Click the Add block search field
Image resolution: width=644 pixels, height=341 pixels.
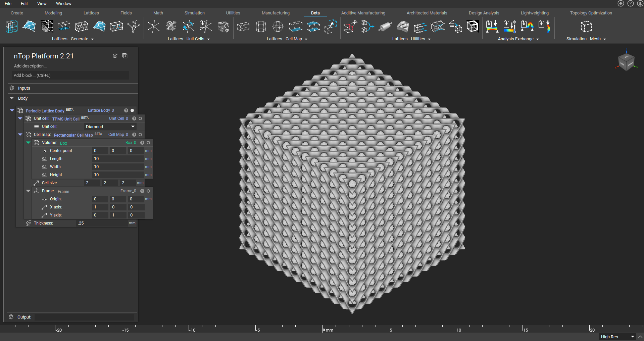(x=70, y=75)
